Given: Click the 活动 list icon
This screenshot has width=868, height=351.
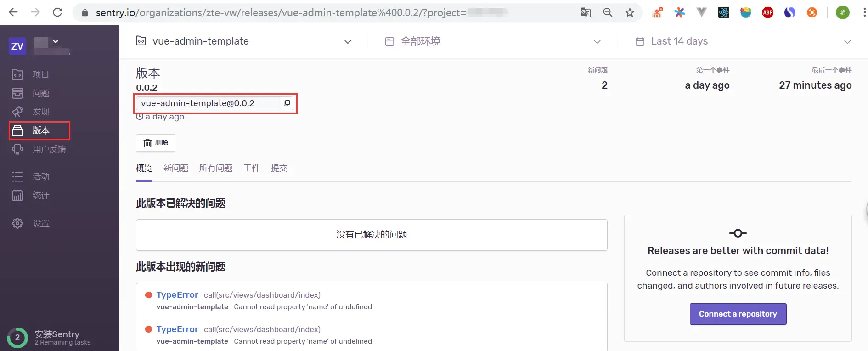Looking at the screenshot, I should pos(17,177).
